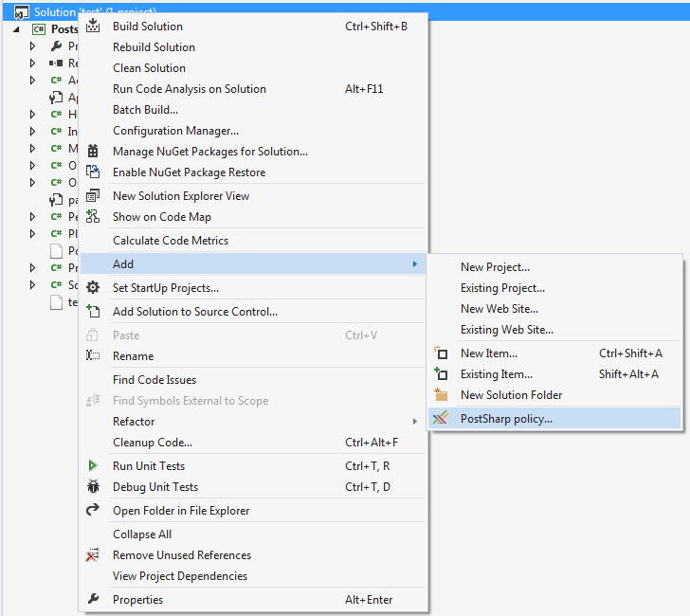Open the Add submenu arrow
This screenshot has height=616, width=690.
415,264
